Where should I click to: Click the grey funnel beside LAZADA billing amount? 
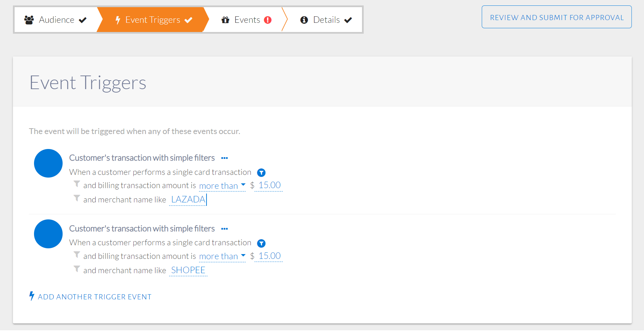click(x=77, y=184)
